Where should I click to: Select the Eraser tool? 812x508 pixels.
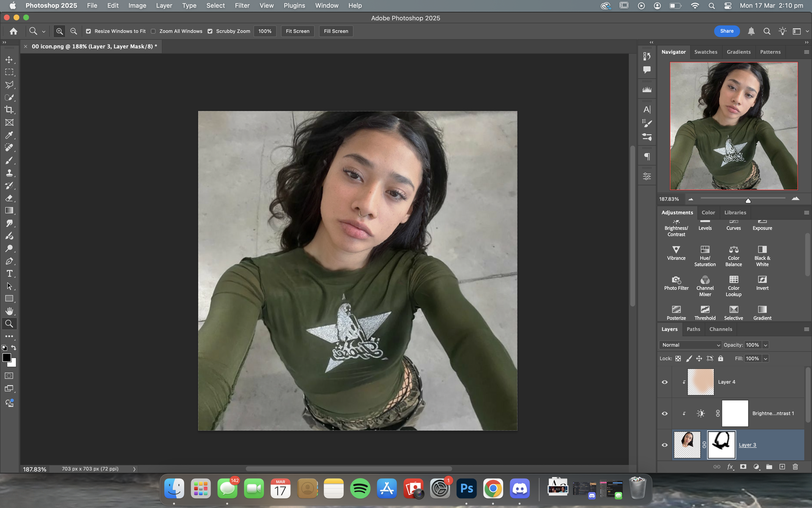(x=9, y=198)
